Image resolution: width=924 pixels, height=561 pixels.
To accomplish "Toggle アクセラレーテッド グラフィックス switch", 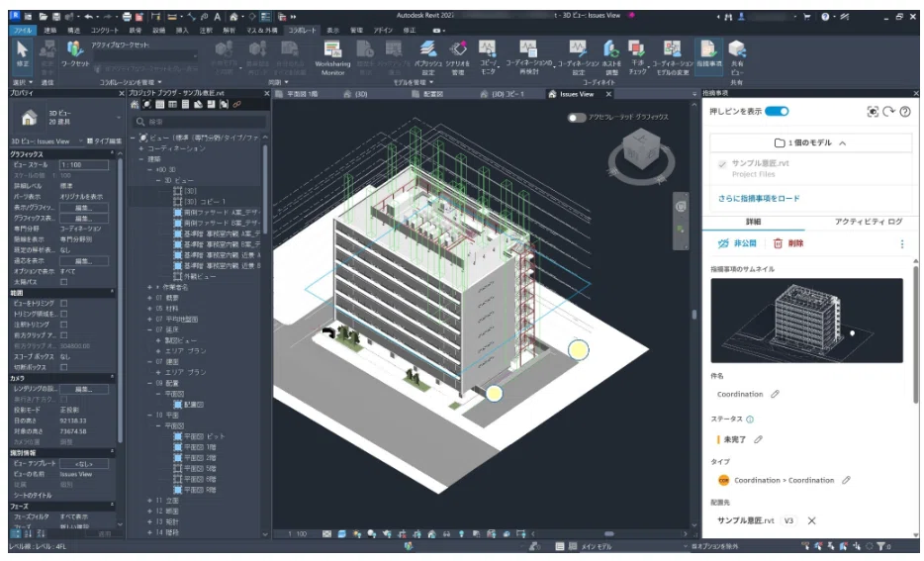I will (577, 118).
